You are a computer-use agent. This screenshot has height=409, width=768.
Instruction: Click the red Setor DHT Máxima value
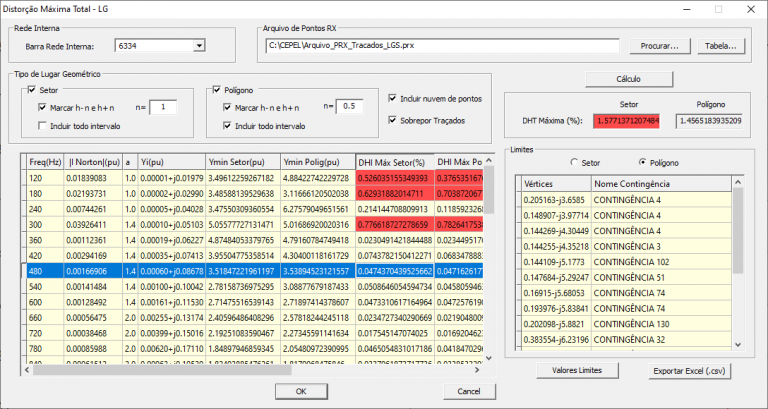click(x=629, y=120)
